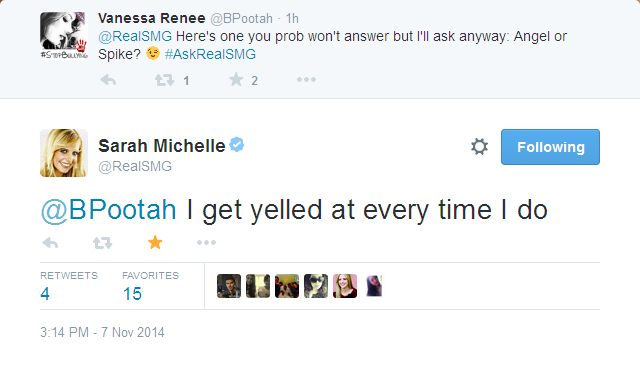Click the verified badge next to Sarah Michelle

point(237,144)
